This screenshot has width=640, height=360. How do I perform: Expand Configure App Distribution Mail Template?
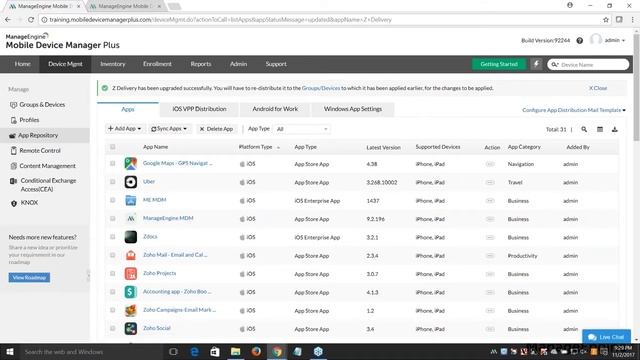573,110
